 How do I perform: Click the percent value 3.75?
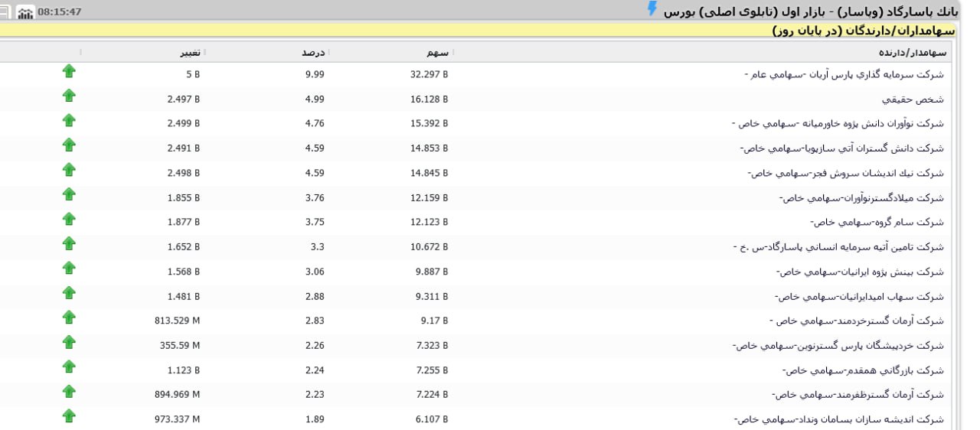pyautogui.click(x=315, y=223)
